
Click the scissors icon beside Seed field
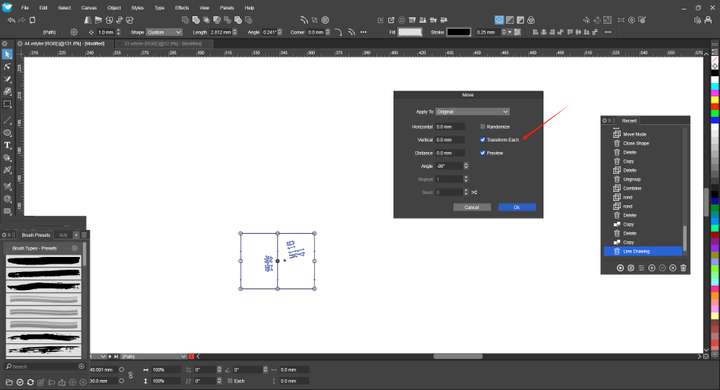click(474, 192)
